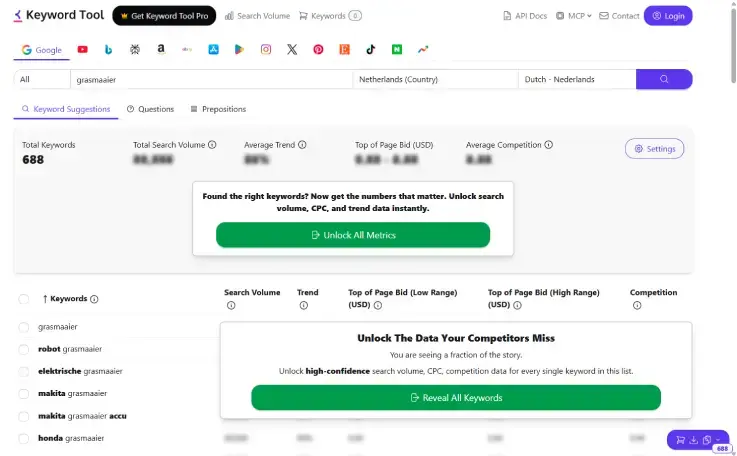Open the Prepositions tab
This screenshot has height=456, width=737.
[x=218, y=109]
